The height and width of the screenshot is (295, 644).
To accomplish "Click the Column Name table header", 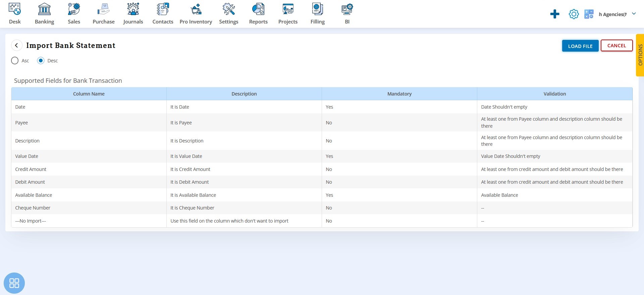I will [x=89, y=94].
